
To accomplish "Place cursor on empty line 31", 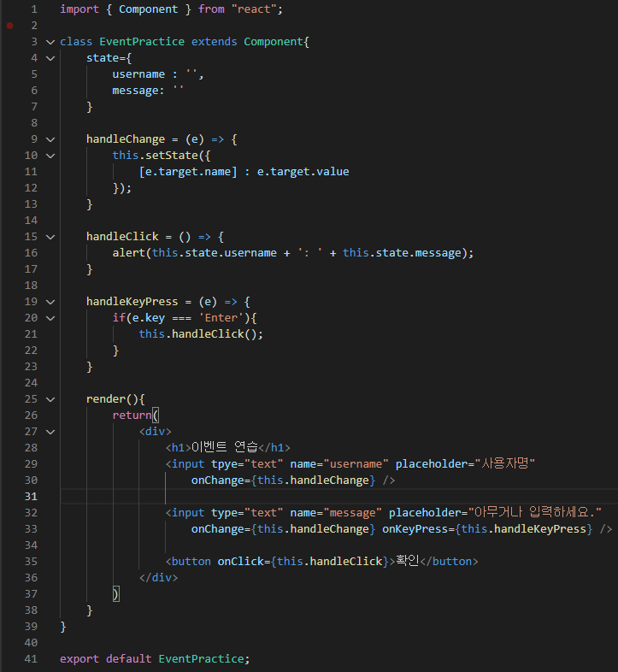I will (x=338, y=496).
